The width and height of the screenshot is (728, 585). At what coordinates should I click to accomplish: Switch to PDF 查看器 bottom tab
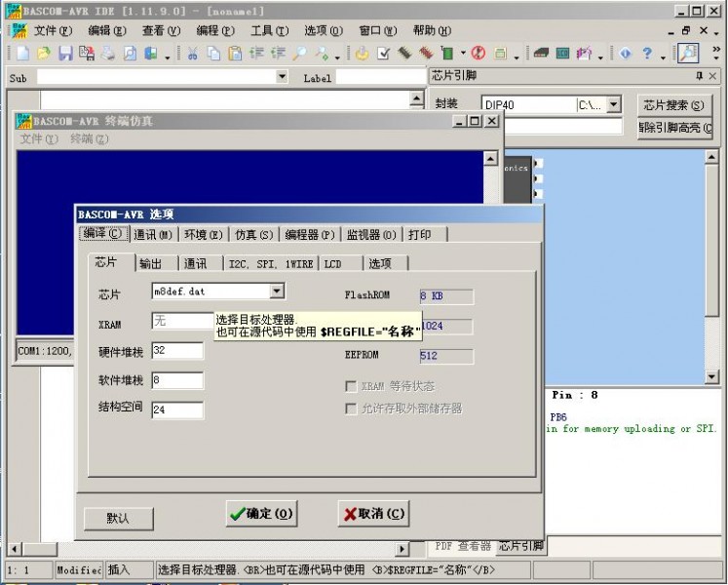tap(462, 546)
